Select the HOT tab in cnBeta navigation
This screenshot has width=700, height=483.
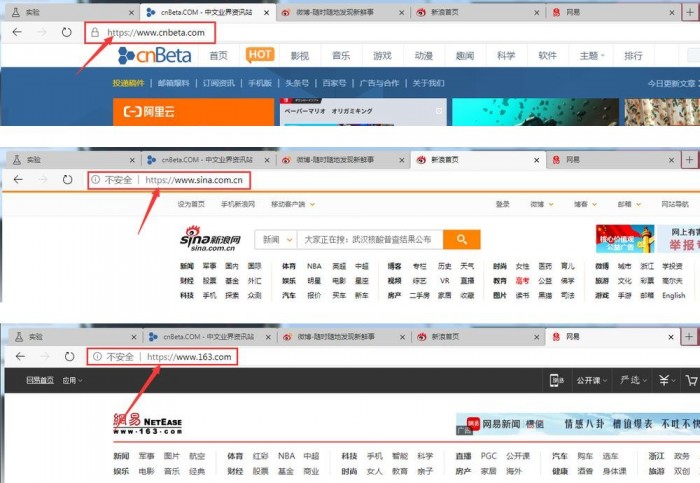coord(260,55)
